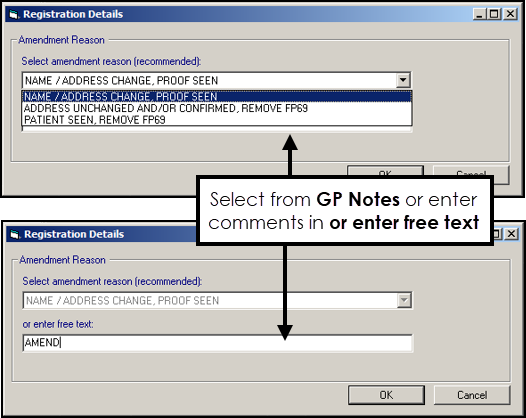
Task: Expand the top amendment reason dropdown arrow
Action: click(x=403, y=80)
